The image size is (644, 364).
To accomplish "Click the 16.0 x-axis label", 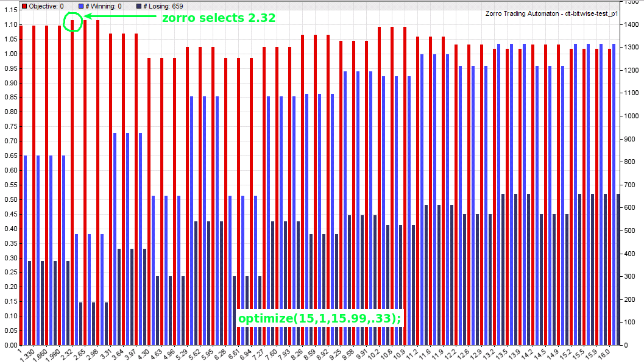I will pos(616,354).
